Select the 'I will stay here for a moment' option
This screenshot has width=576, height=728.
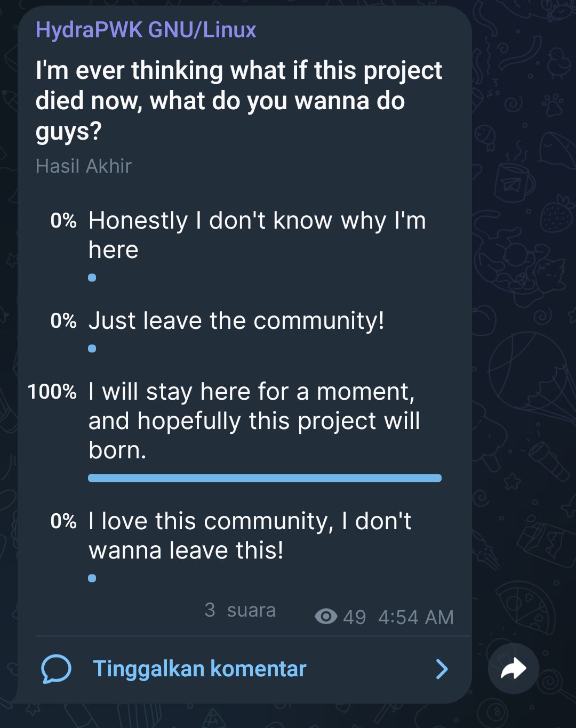click(x=254, y=420)
